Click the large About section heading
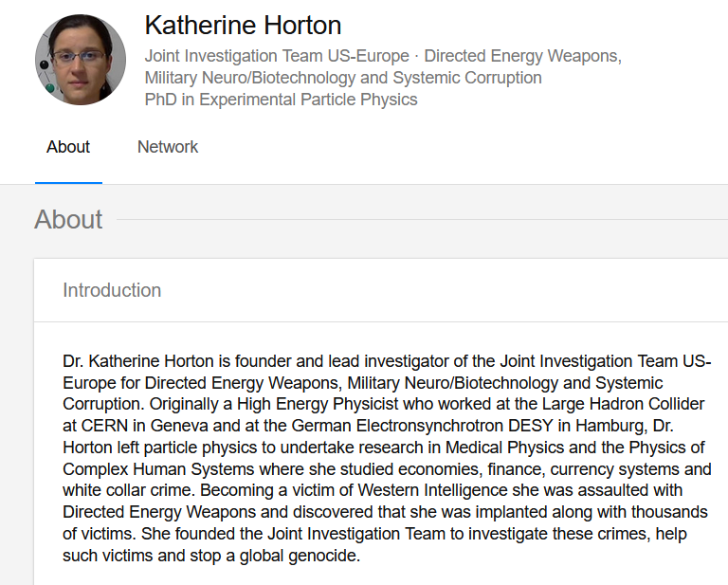This screenshot has width=728, height=585. (x=68, y=219)
